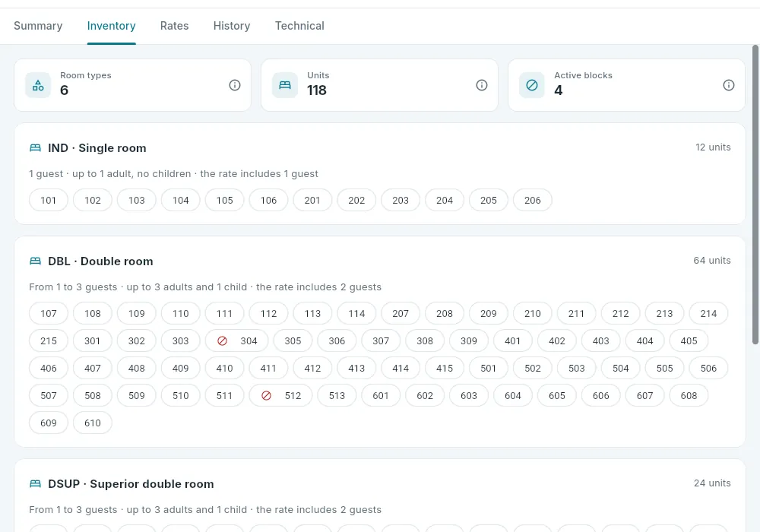Open the Room types info icon

(x=235, y=85)
